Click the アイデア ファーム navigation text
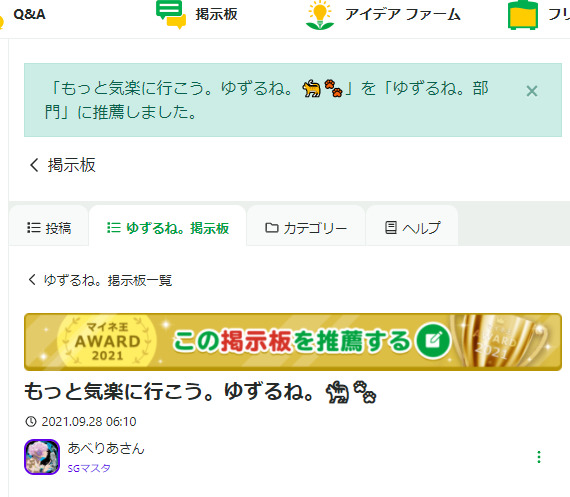Image resolution: width=570 pixels, height=497 pixels. pos(402,15)
